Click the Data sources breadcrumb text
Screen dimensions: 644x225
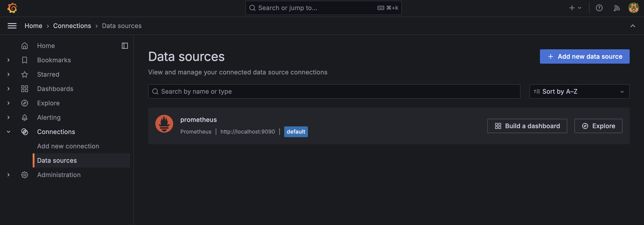[x=122, y=26]
